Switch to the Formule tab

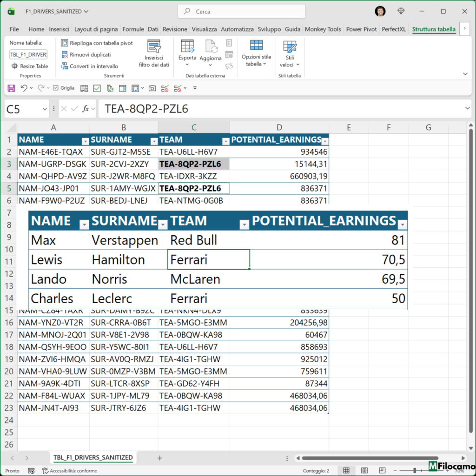[133, 29]
